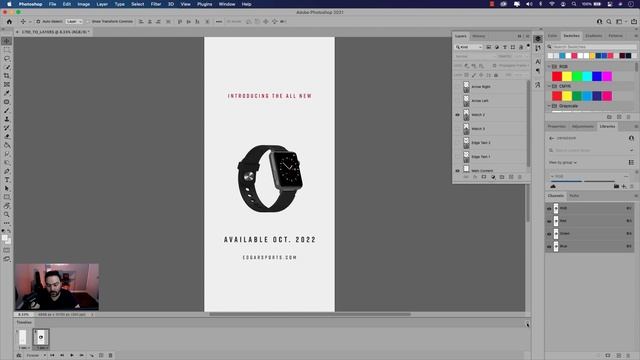640x360 pixels.
Task: Switch to the History tab
Action: pyautogui.click(x=478, y=36)
